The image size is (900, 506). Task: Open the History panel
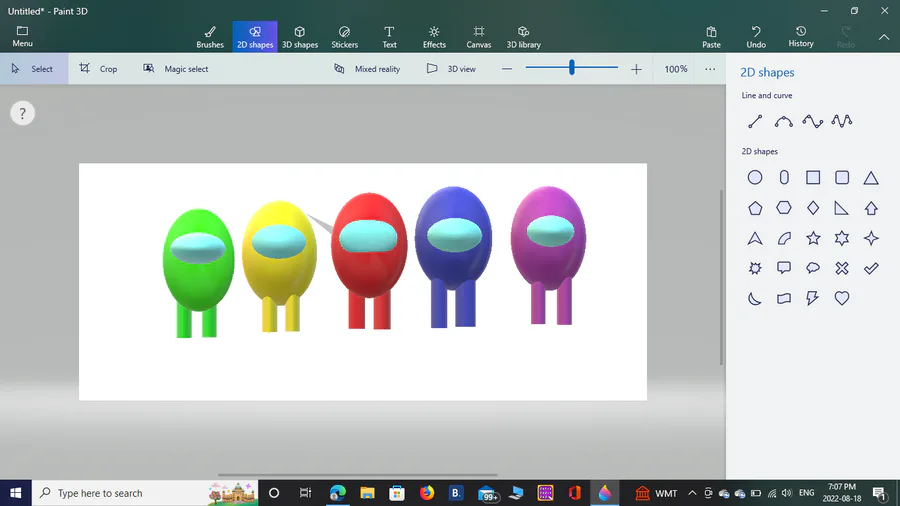(x=801, y=37)
